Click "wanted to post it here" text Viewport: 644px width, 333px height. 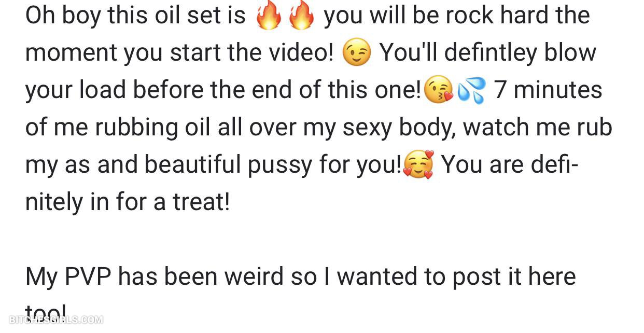coord(456,276)
